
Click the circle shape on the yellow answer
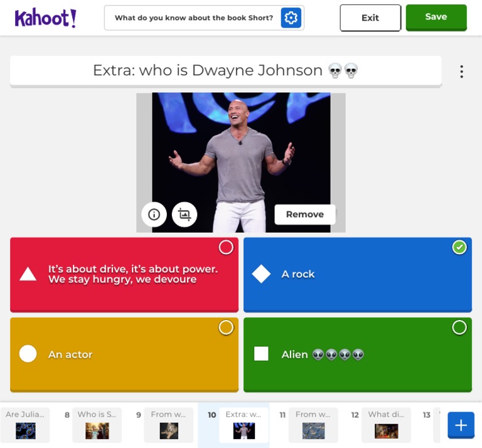pyautogui.click(x=28, y=354)
